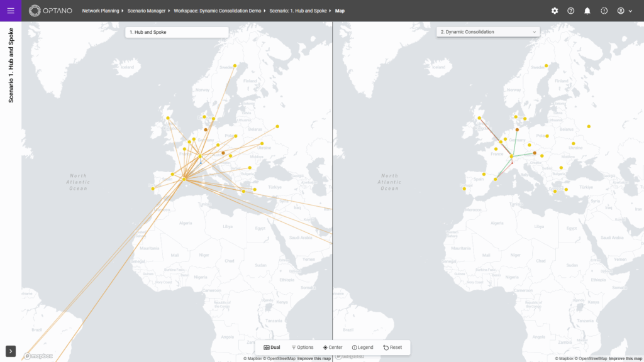Open the map Options filter
The height and width of the screenshot is (362, 644).
302,348
